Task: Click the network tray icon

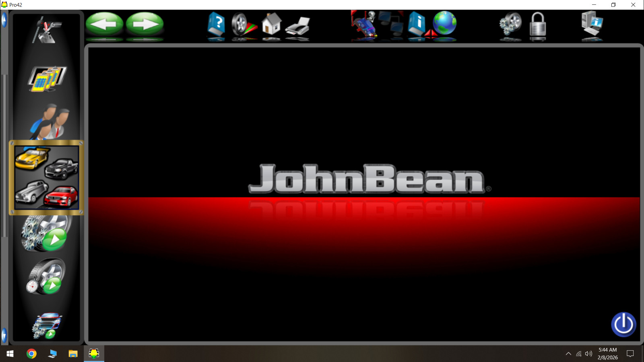Action: tap(578, 354)
